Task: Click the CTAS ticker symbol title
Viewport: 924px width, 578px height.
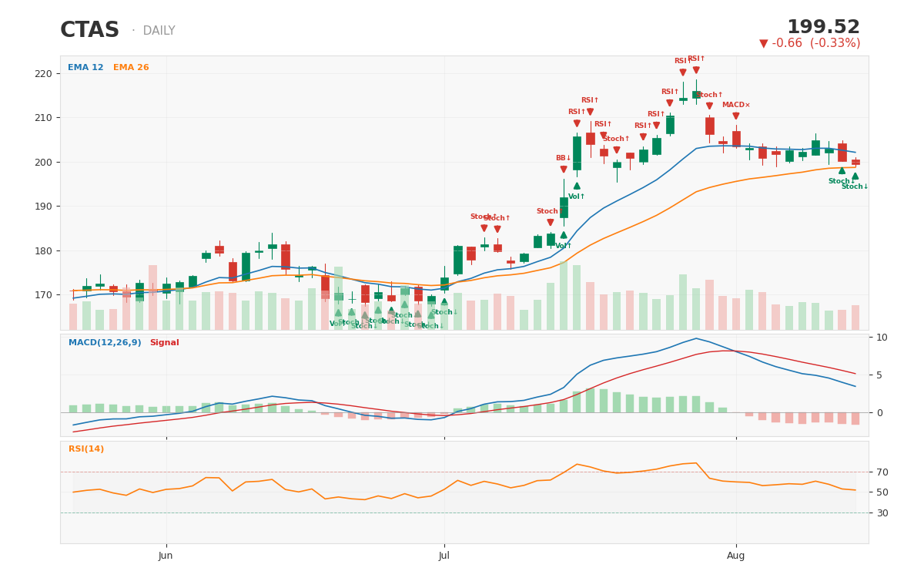Action: click(x=89, y=31)
